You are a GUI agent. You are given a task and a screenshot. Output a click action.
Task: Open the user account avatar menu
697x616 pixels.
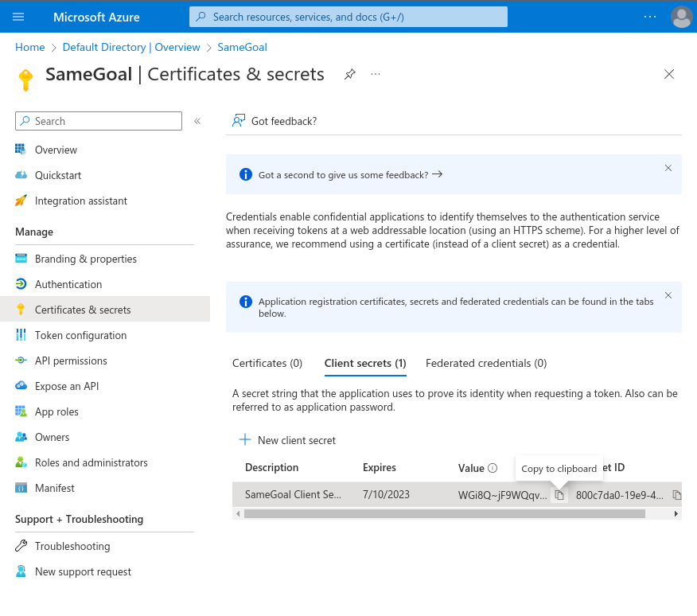pyautogui.click(x=681, y=17)
